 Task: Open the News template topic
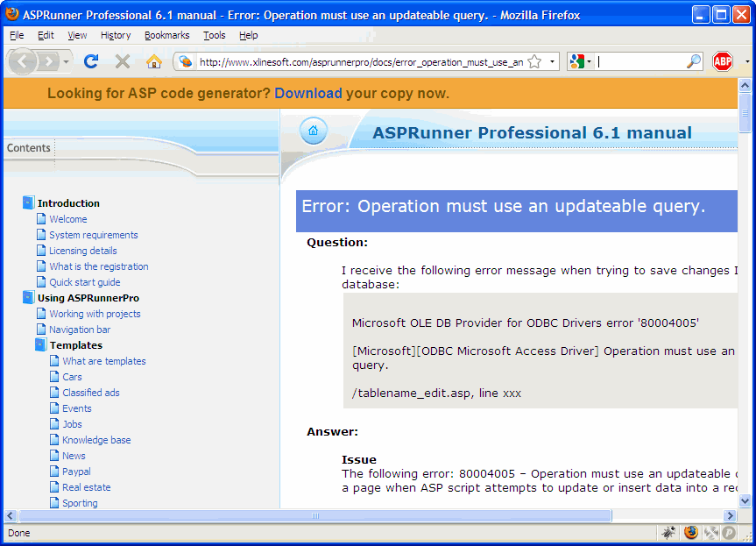click(x=74, y=456)
